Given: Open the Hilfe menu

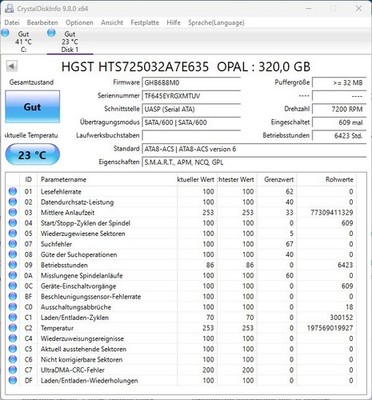Looking at the screenshot, I should point(173,23).
